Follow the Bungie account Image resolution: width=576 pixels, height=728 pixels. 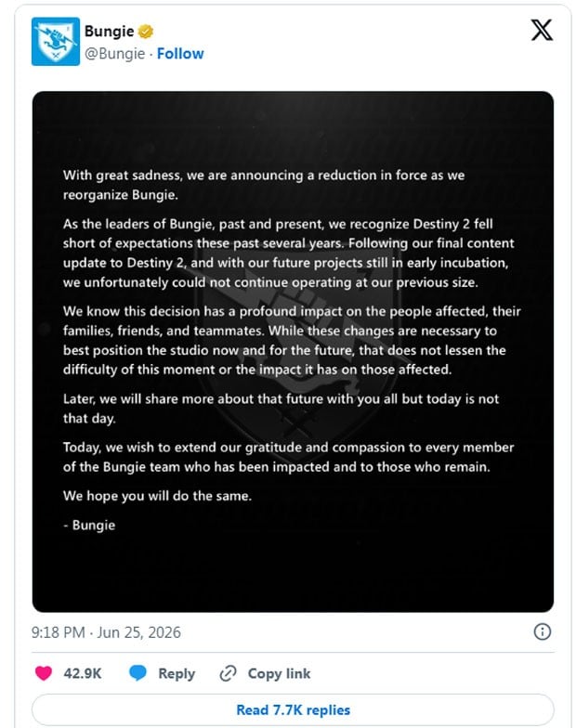coord(180,54)
